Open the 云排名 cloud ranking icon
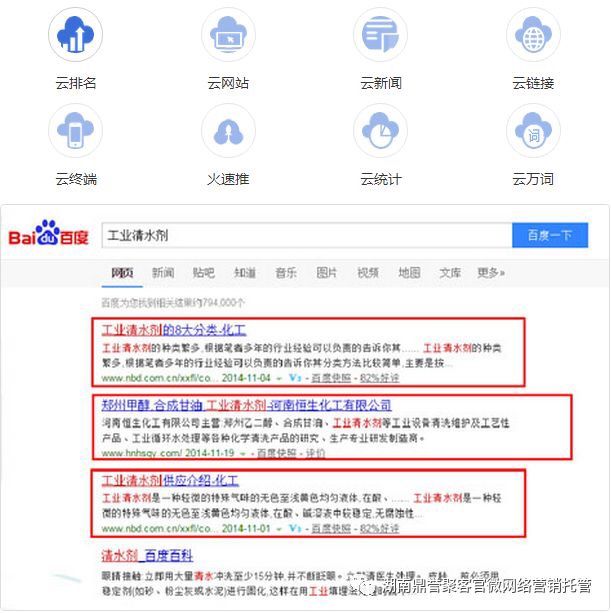Screen dimensions: 611x613 point(75,34)
